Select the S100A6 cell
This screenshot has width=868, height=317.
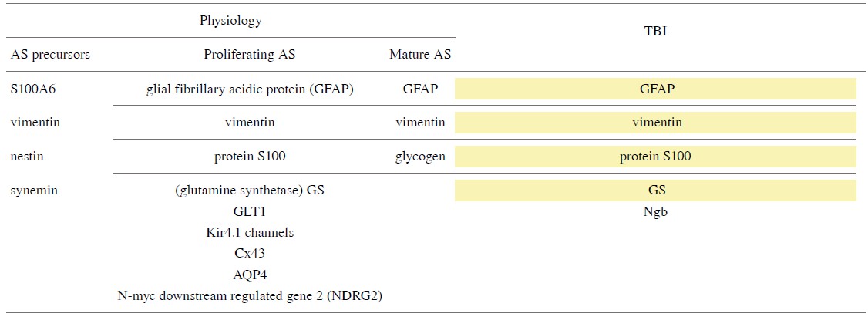coord(33,89)
